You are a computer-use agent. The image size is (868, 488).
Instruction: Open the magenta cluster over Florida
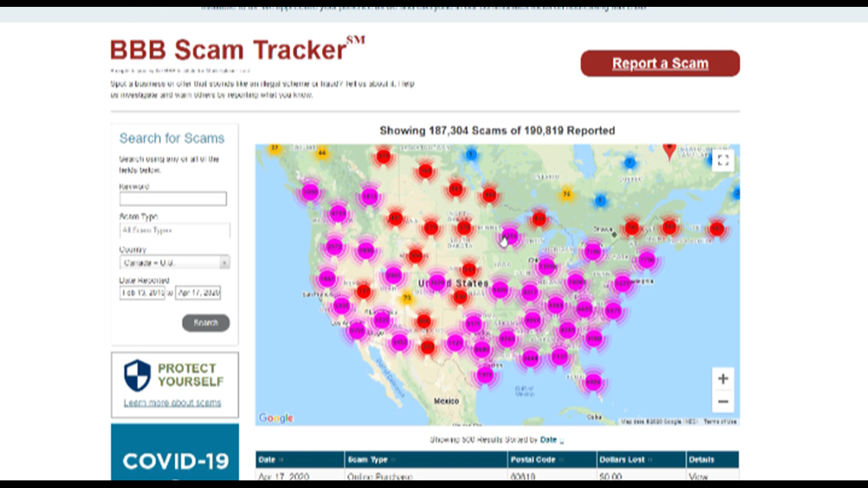pos(593,381)
